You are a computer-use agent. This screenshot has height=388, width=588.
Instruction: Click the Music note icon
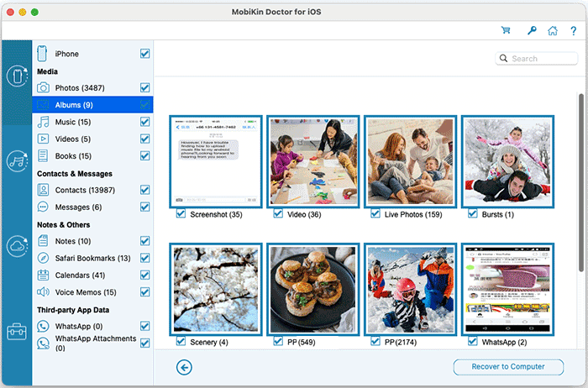click(x=43, y=122)
